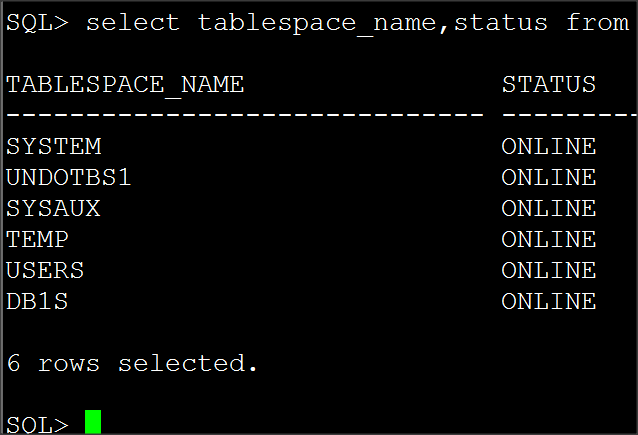The height and width of the screenshot is (435, 638).
Task: Click the ONLINE status in the UNDOTBS1 row
Action: click(549, 178)
